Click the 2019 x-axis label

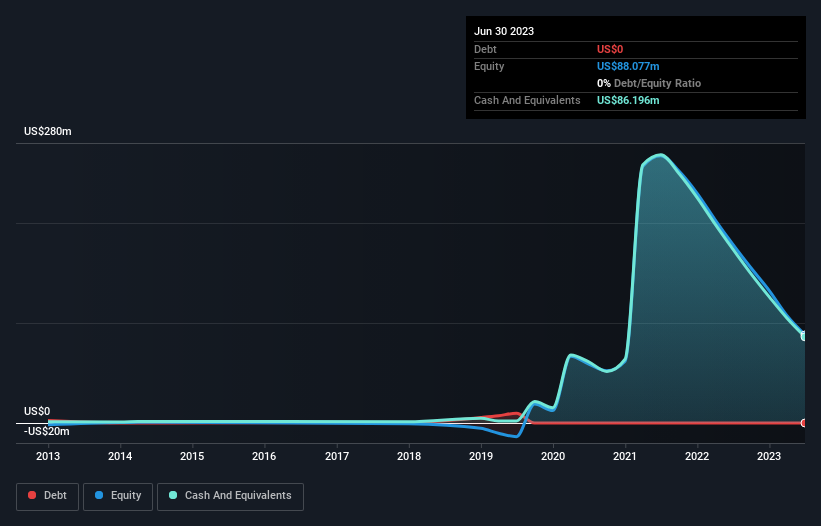481,456
